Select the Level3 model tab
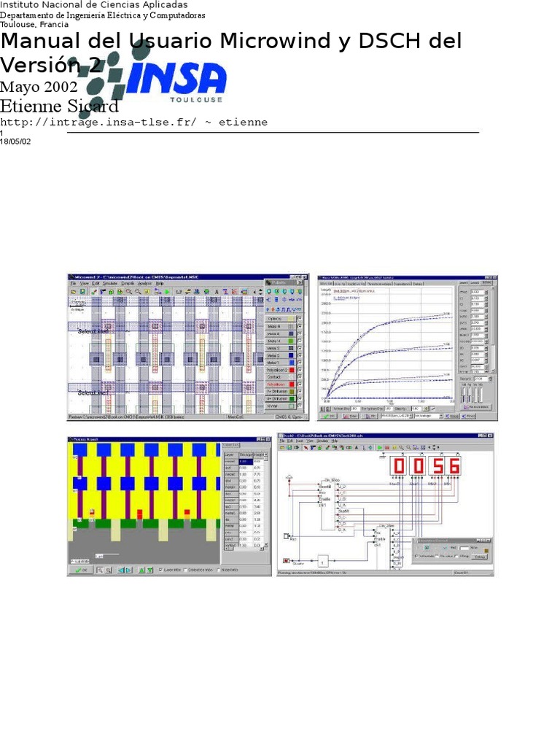 pos(474,282)
